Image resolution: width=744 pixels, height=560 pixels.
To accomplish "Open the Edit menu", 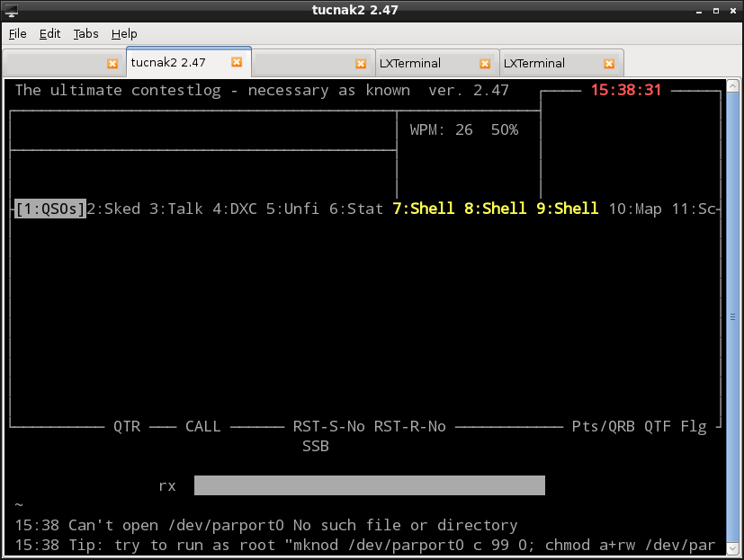I will 49,33.
